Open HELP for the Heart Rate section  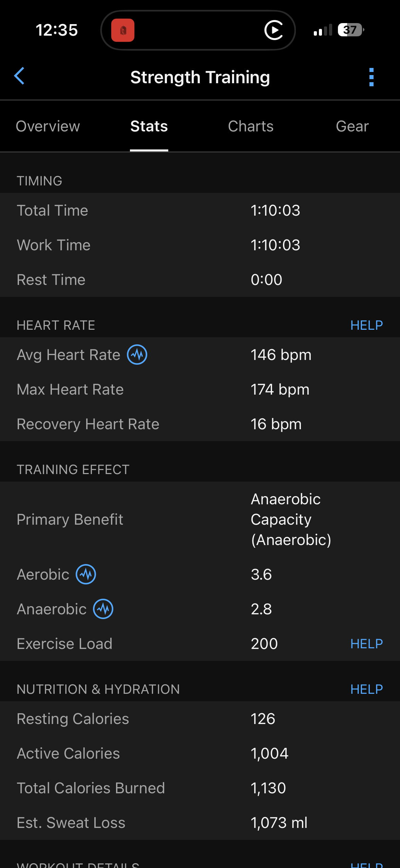366,325
